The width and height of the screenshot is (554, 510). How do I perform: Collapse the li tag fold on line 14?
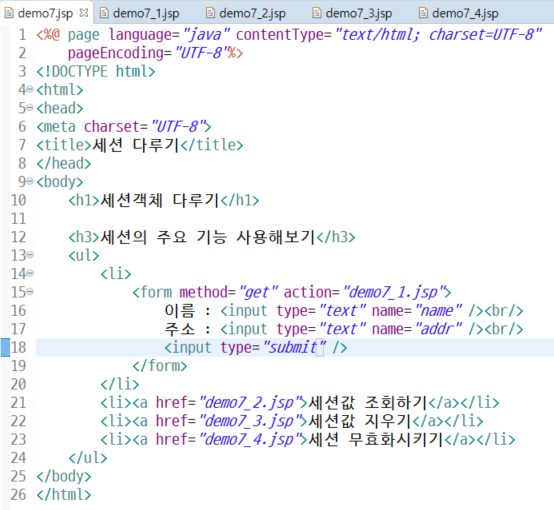pyautogui.click(x=30, y=273)
